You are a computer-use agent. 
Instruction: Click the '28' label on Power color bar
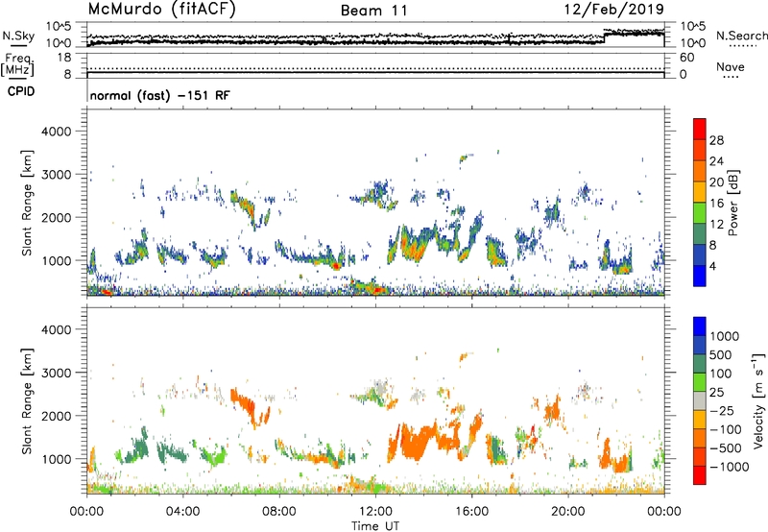[x=716, y=140]
